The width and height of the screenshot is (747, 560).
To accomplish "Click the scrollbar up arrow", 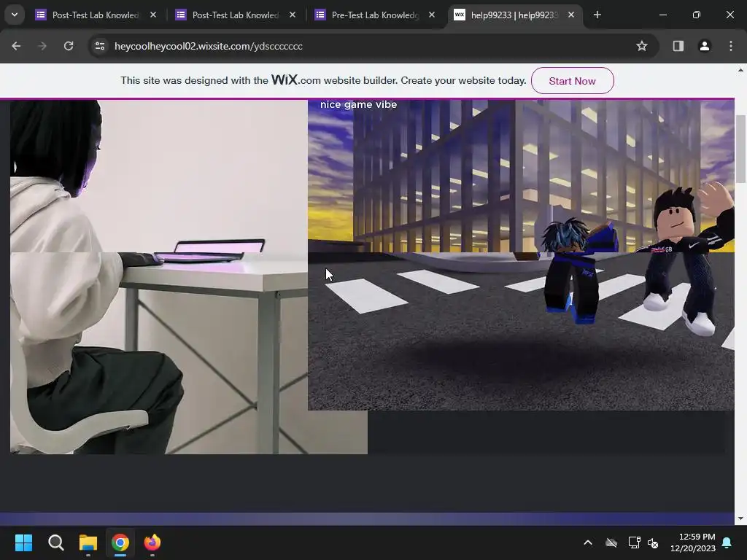I will tap(740, 70).
